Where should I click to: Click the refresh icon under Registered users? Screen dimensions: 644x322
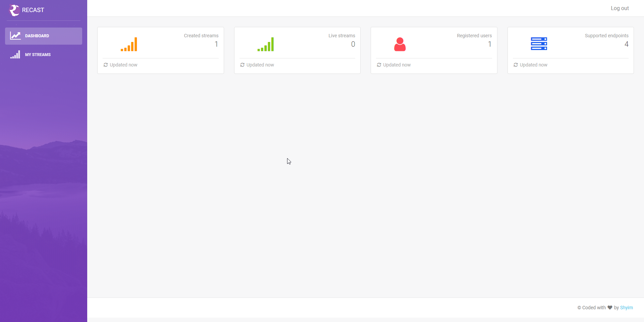point(379,65)
